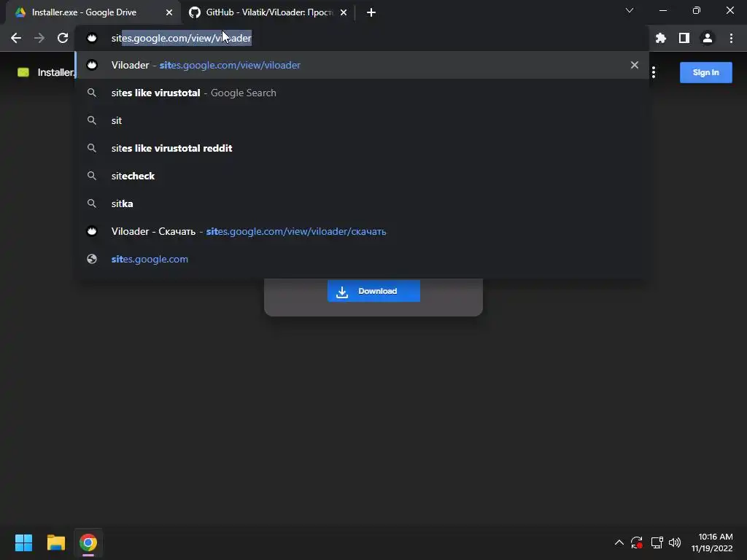Expand the tab search chevron

pos(630,10)
